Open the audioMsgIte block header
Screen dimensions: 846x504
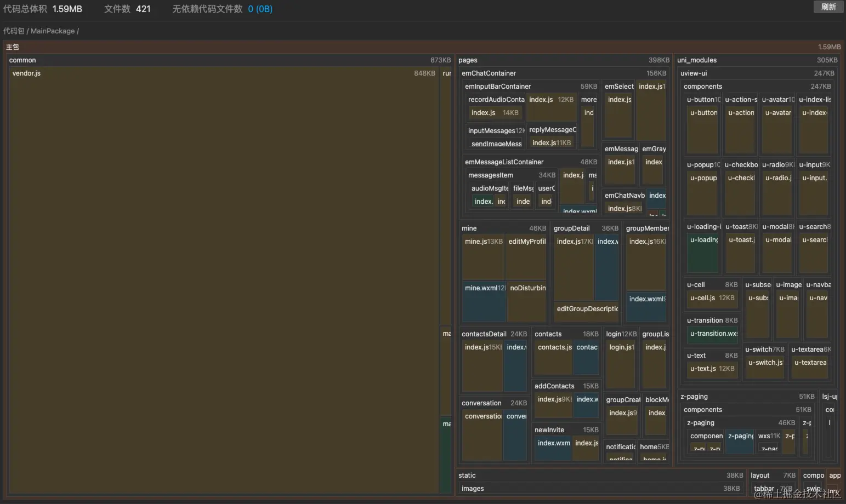click(490, 188)
